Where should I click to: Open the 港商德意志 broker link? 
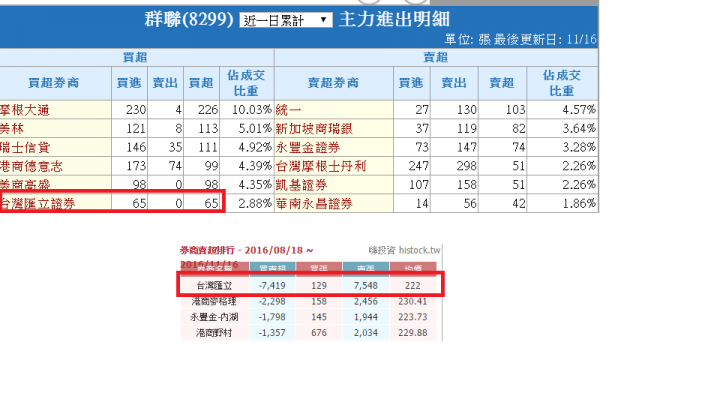click(x=31, y=166)
